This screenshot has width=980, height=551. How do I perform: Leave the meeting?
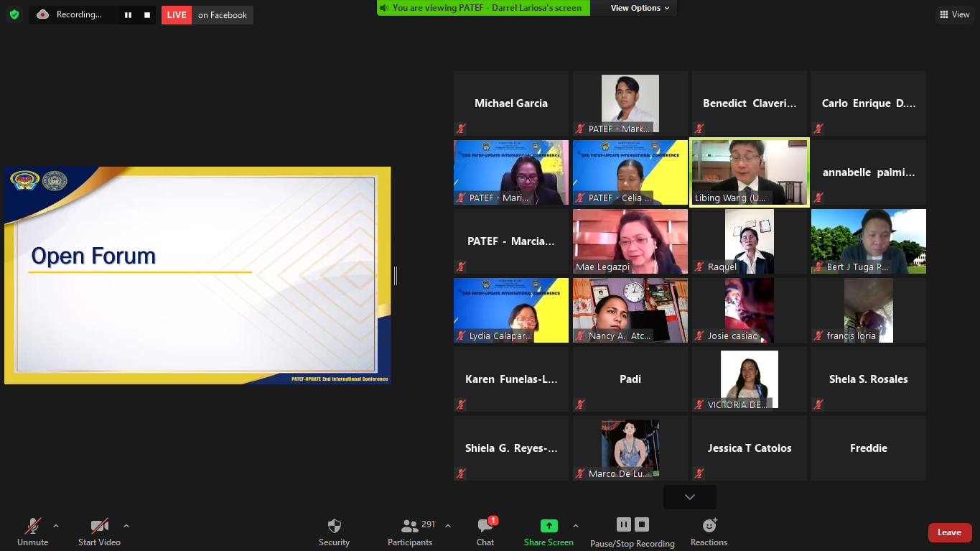(x=949, y=532)
